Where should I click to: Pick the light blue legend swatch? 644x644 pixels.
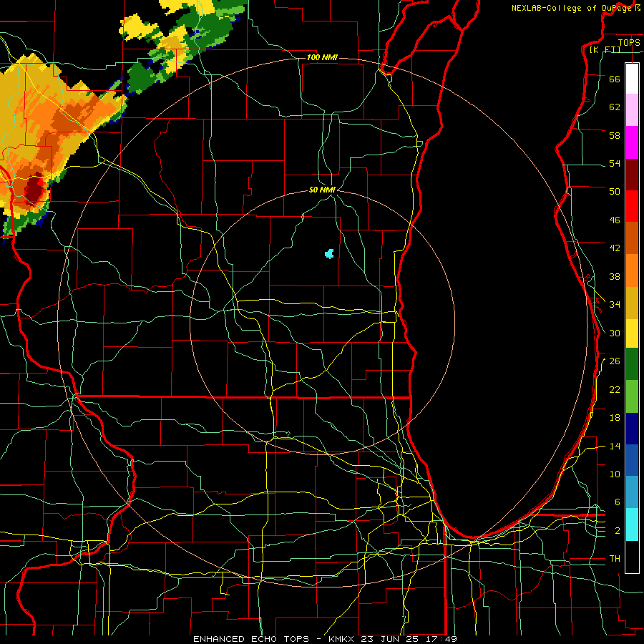coord(632,492)
